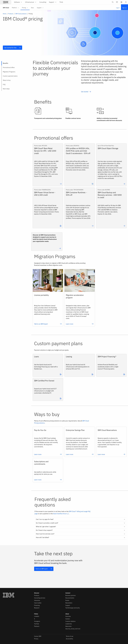Open the Software dropdown menu
This screenshot has height=644, width=128.
(18, 2)
